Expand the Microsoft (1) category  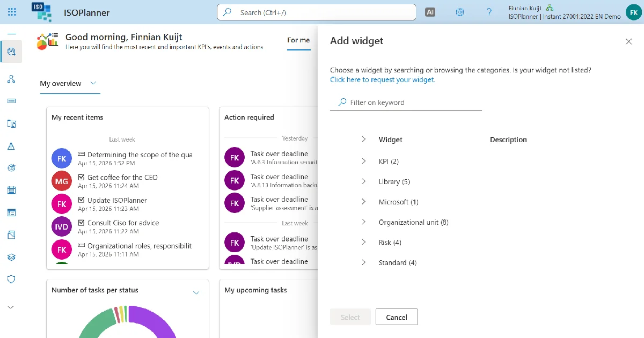[363, 202]
